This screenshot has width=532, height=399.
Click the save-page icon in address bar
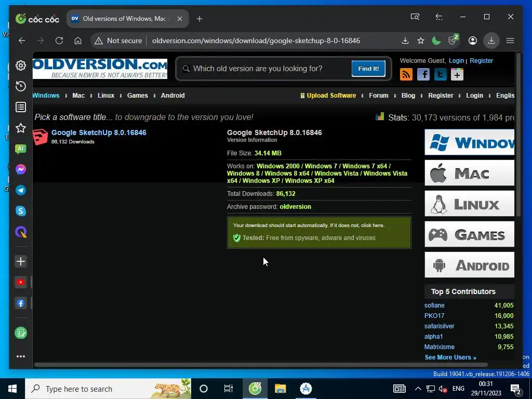405,41
